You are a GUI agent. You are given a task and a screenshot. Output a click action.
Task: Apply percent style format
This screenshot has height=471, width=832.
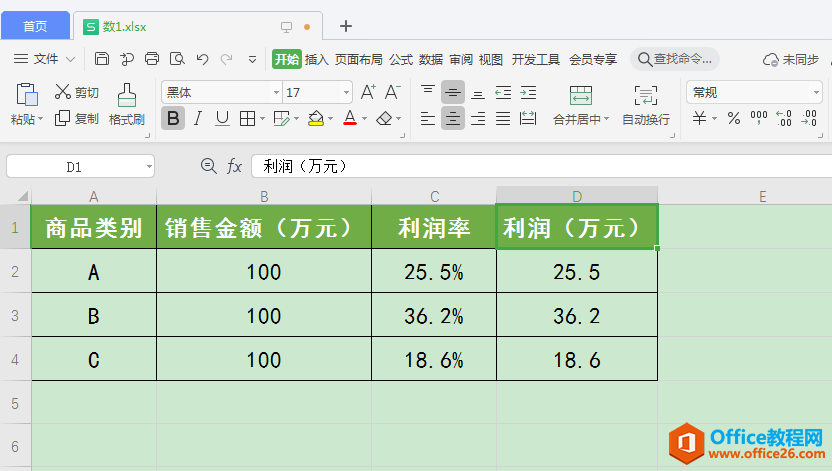pyautogui.click(x=734, y=118)
